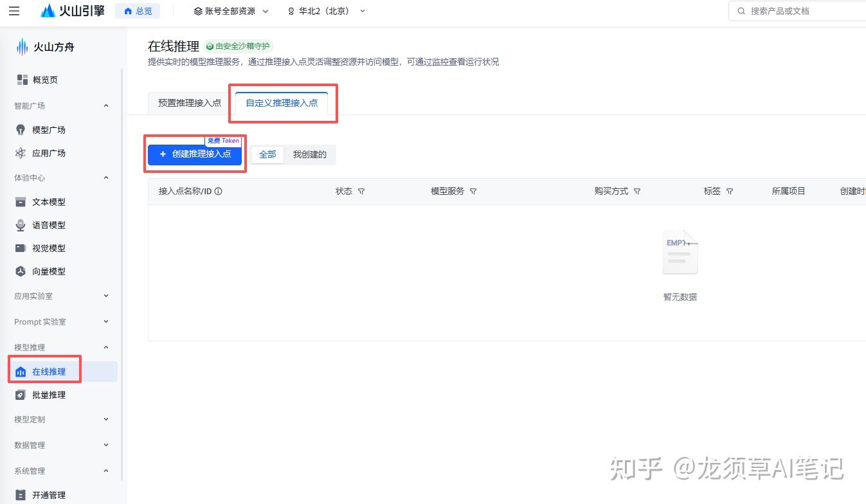The width and height of the screenshot is (866, 504).
Task: Expand the Prompt 实验室 section
Action: tap(62, 321)
